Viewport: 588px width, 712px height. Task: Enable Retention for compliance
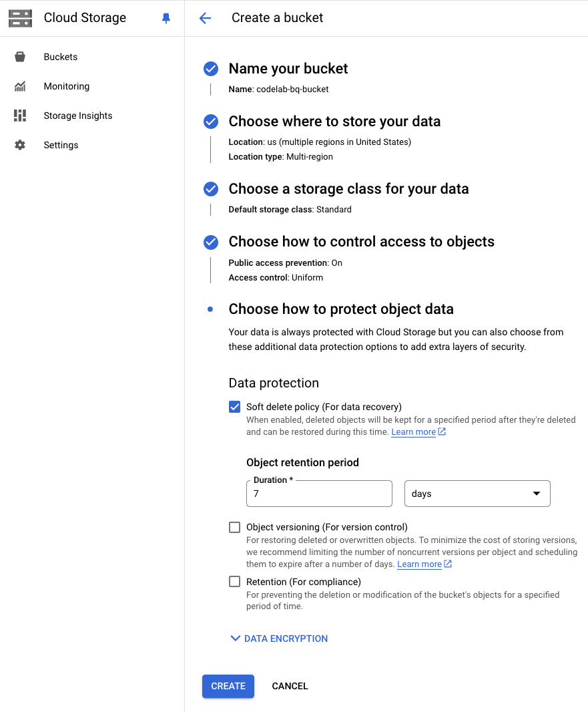234,581
